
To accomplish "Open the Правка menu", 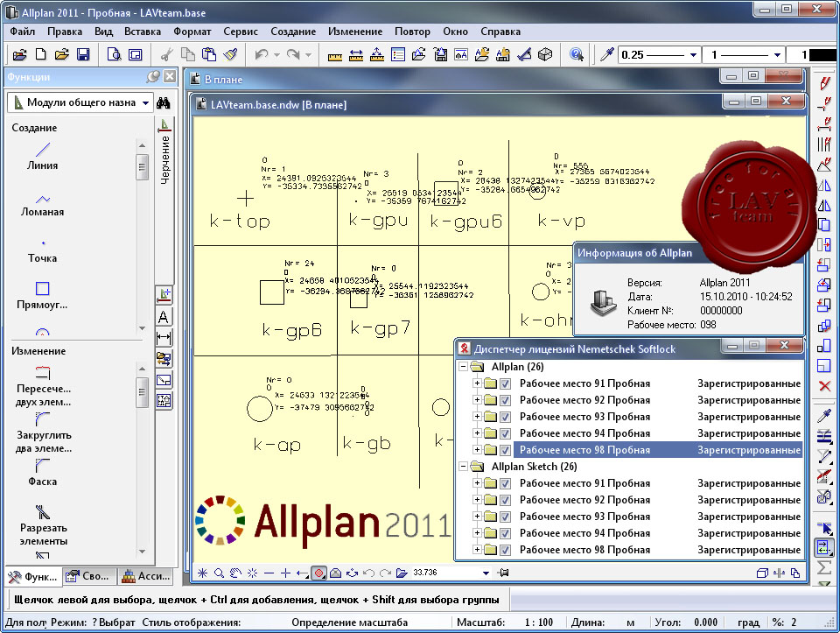I will point(65,32).
